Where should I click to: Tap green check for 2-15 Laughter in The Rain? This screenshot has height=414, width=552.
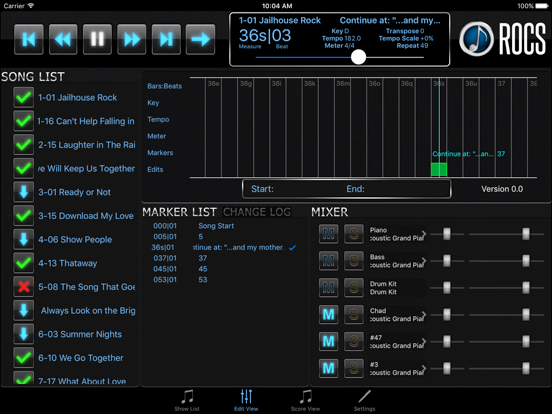(24, 145)
